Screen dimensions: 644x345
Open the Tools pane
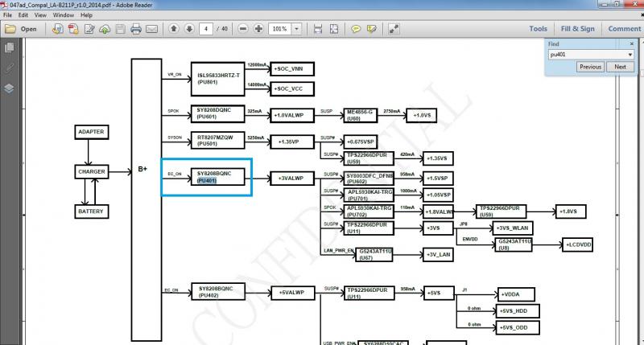coord(538,29)
